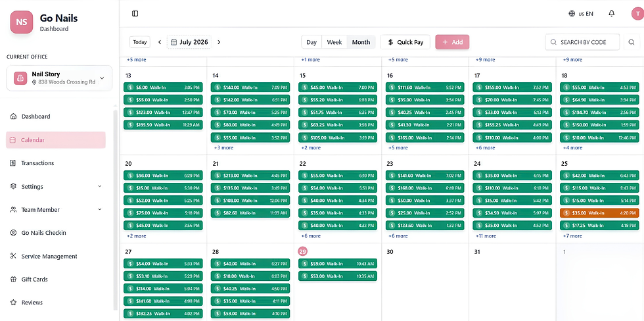Click dollar icon in Quick Pay
This screenshot has height=321, width=644.
coord(390,42)
